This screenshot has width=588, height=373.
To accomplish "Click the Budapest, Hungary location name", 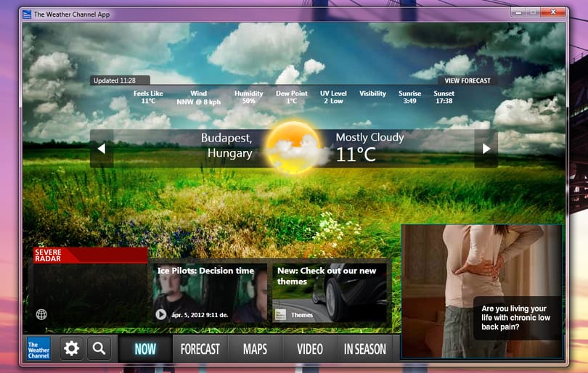I will [226, 145].
